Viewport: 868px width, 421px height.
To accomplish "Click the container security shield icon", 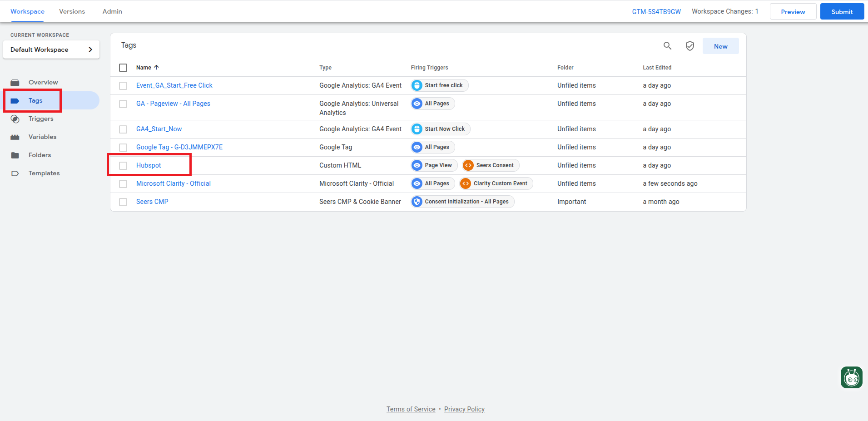I will [689, 45].
